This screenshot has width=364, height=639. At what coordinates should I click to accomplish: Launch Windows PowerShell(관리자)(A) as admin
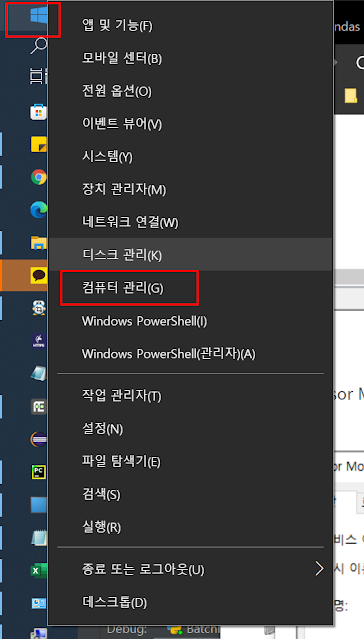(x=191, y=354)
